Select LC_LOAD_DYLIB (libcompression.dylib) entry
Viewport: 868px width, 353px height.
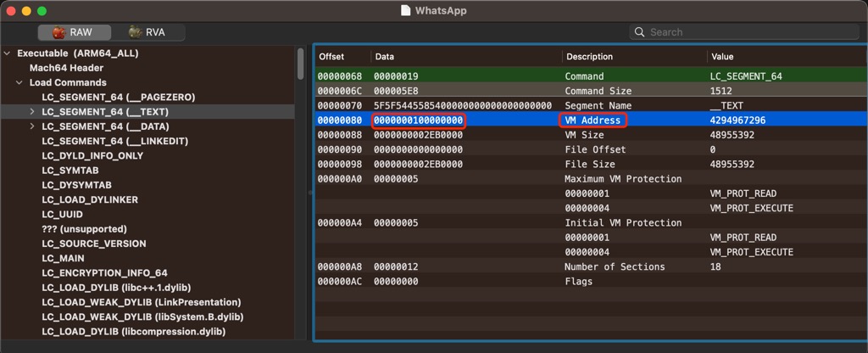pos(133,332)
